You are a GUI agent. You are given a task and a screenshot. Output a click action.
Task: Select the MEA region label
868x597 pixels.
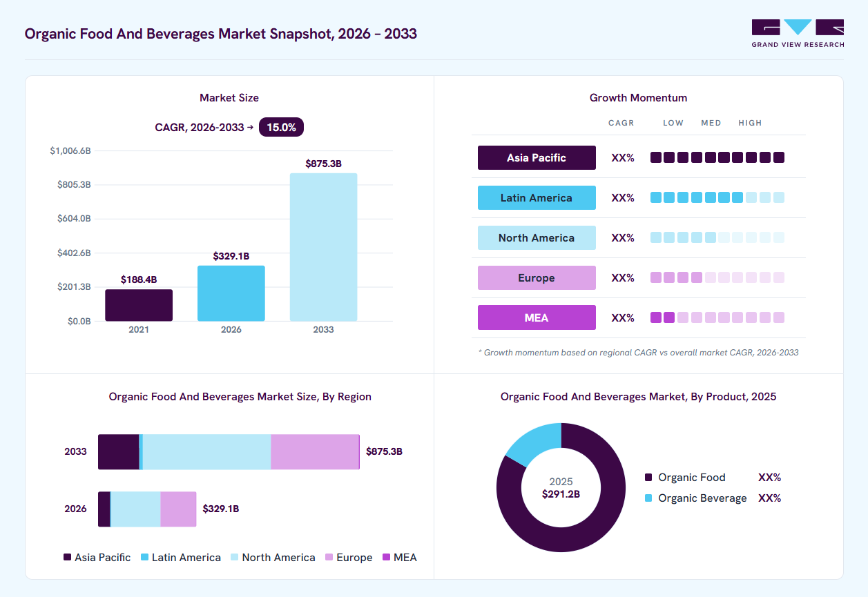[537, 317]
